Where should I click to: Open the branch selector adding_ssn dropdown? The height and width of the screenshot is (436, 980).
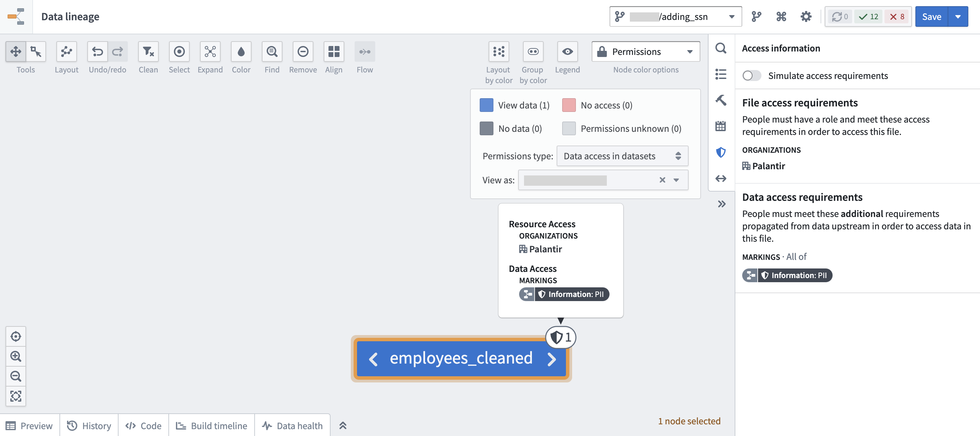point(675,16)
